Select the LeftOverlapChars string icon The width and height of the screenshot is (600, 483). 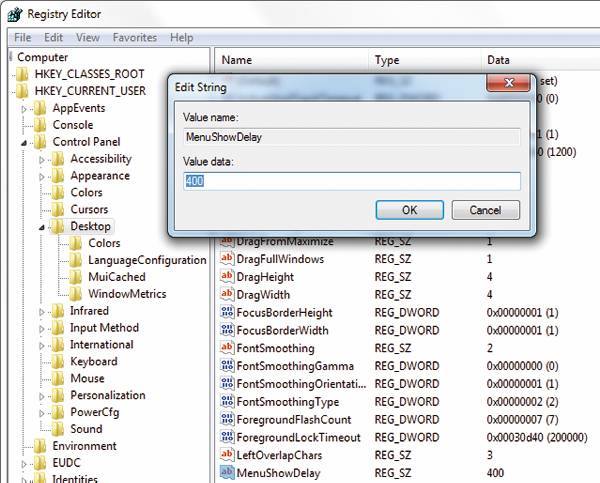[x=226, y=455]
